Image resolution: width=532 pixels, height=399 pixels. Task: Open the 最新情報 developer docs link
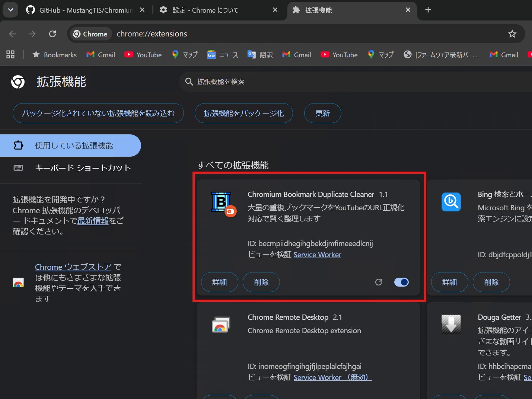93,221
